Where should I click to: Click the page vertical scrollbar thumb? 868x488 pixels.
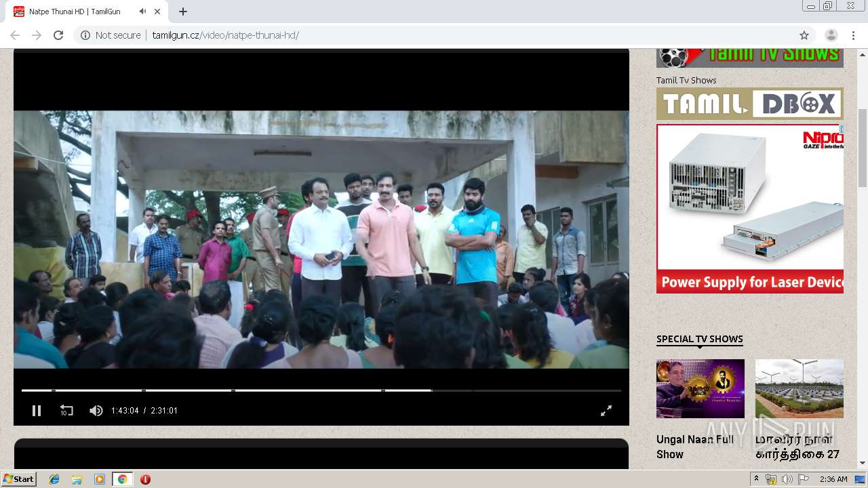point(863,148)
